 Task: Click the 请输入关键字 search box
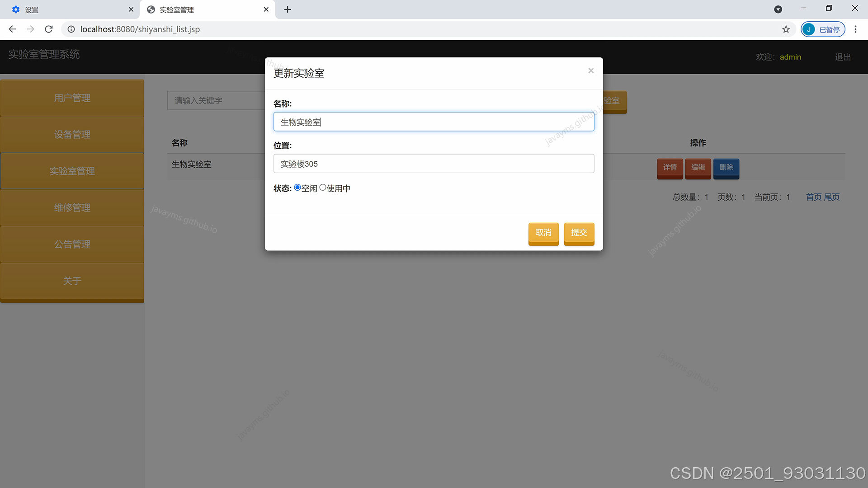[216, 100]
